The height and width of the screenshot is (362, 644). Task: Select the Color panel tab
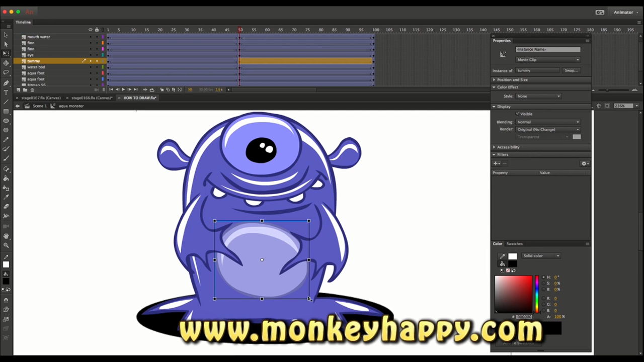point(497,244)
